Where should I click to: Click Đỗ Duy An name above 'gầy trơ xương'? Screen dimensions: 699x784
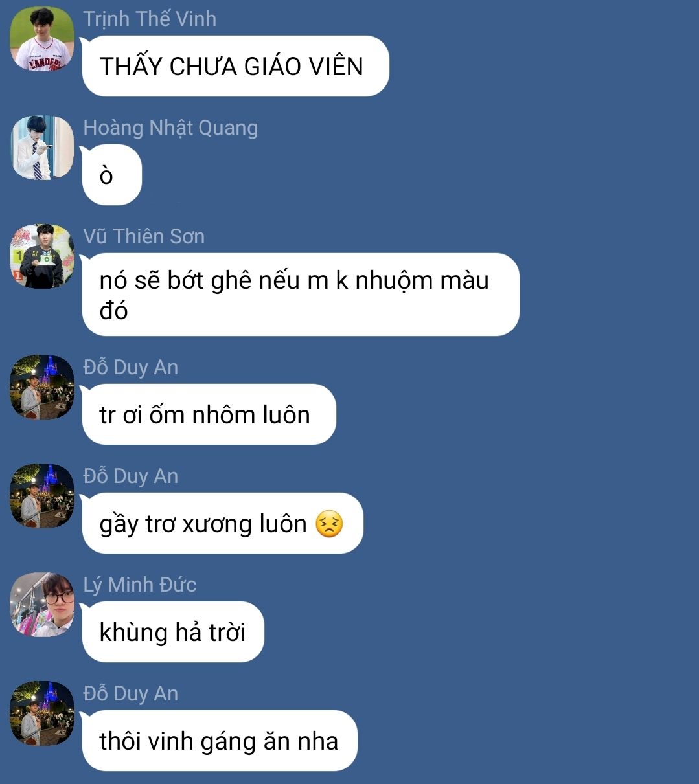tap(131, 476)
